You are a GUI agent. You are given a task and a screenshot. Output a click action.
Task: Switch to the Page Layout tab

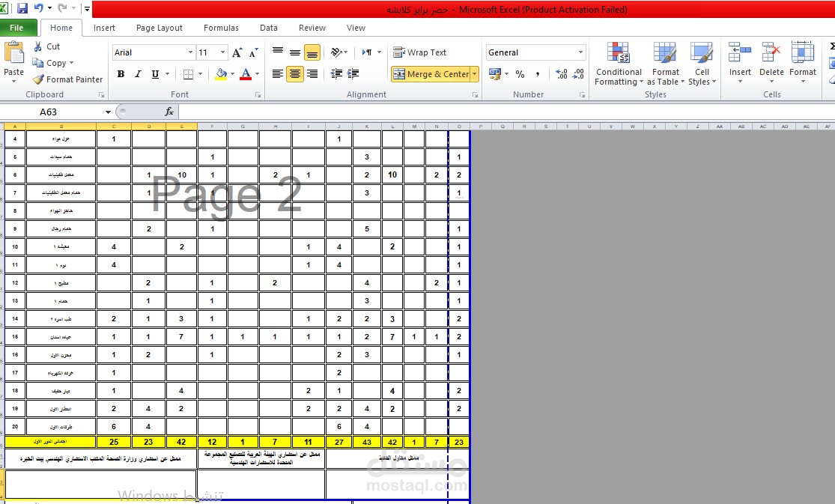click(x=160, y=28)
